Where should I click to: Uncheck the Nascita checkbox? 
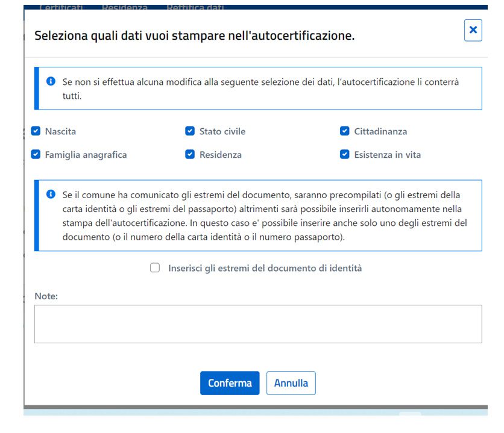(36, 131)
